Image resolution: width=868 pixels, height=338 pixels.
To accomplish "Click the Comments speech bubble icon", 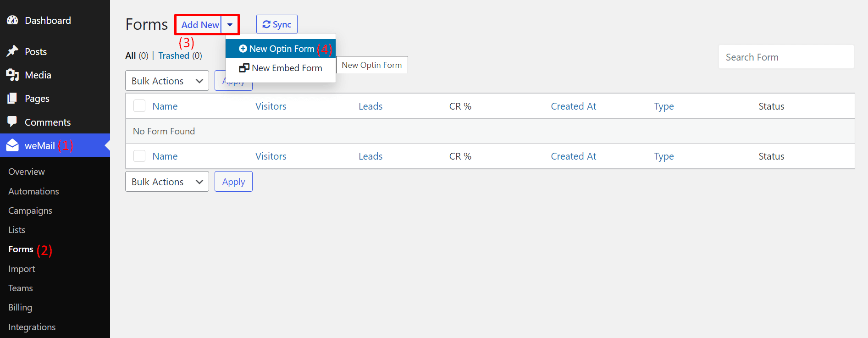I will tap(12, 122).
